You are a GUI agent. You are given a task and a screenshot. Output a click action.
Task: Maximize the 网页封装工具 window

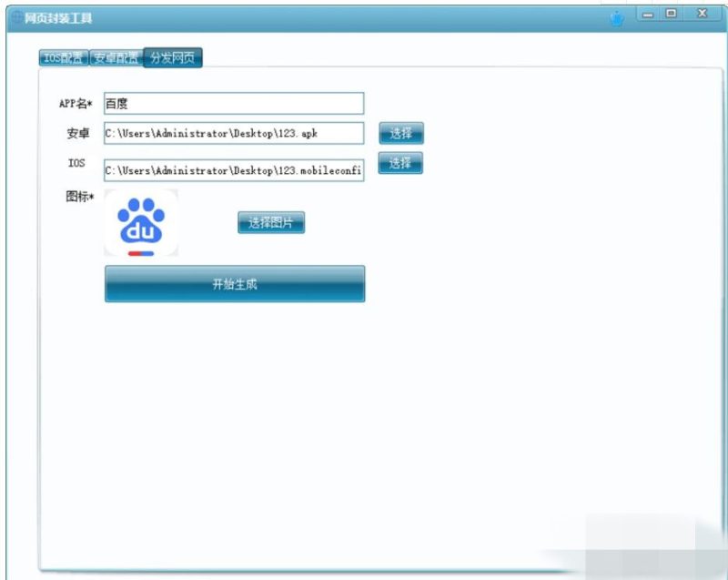[672, 15]
